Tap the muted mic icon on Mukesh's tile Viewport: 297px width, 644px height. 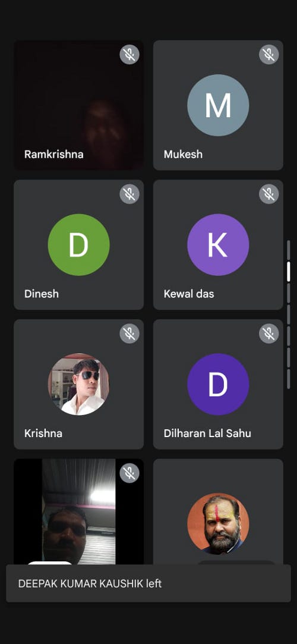269,54
